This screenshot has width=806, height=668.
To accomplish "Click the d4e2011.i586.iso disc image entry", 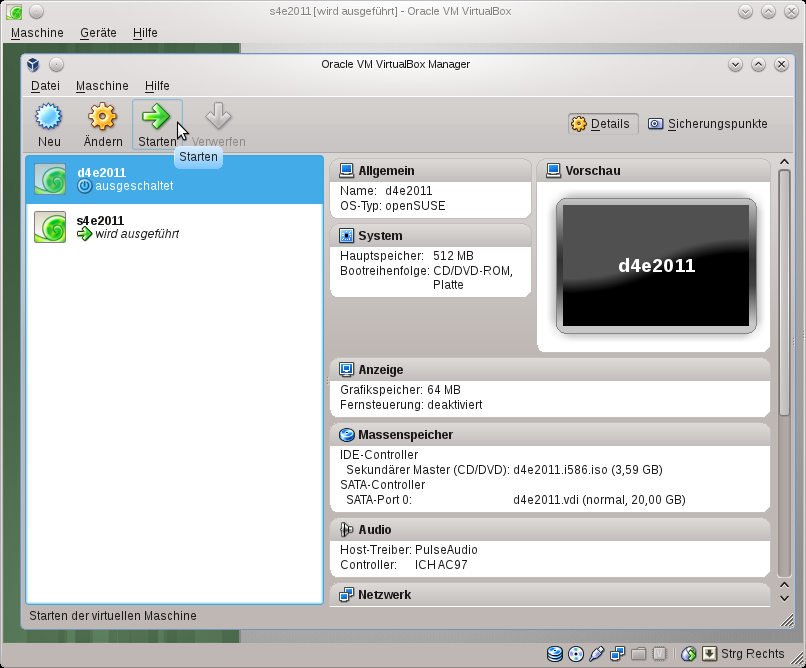I will (588, 470).
